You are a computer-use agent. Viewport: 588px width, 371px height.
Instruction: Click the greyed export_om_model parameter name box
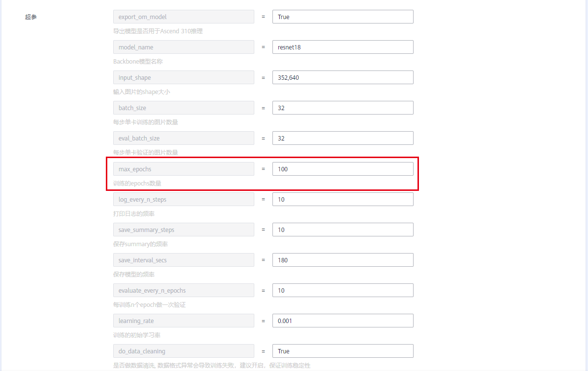(183, 17)
